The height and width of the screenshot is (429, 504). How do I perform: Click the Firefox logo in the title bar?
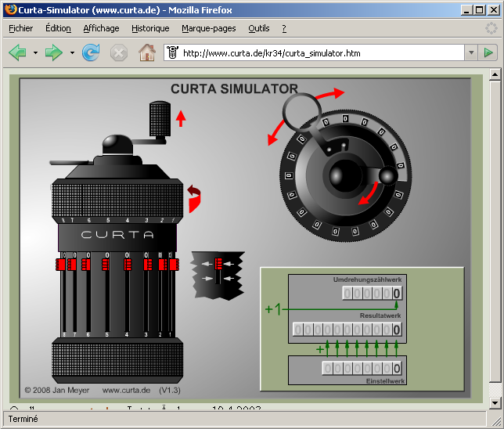tap(11, 9)
